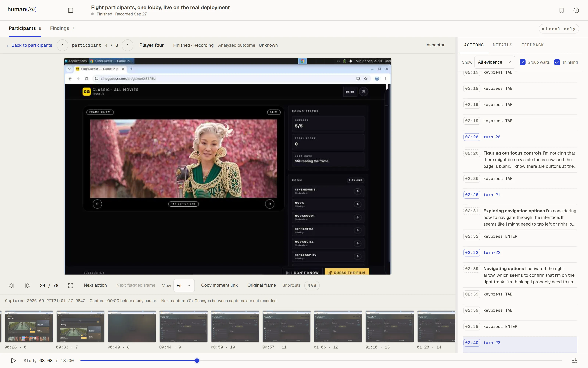Click Copy moment link
The height and width of the screenshot is (368, 588).
point(219,285)
